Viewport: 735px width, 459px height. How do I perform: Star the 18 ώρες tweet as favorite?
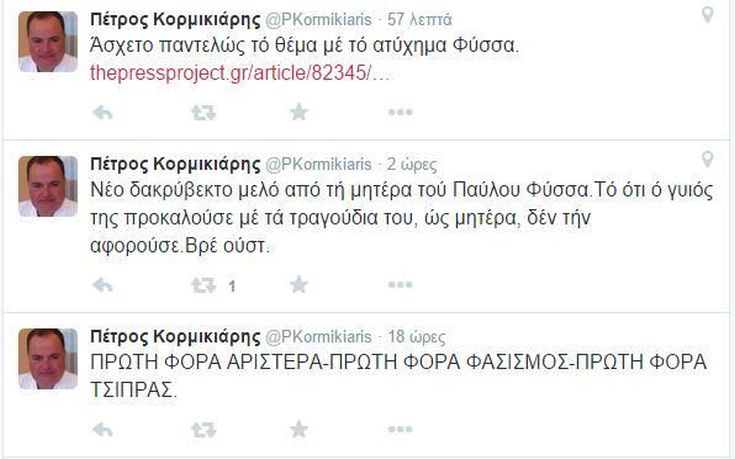click(x=298, y=429)
